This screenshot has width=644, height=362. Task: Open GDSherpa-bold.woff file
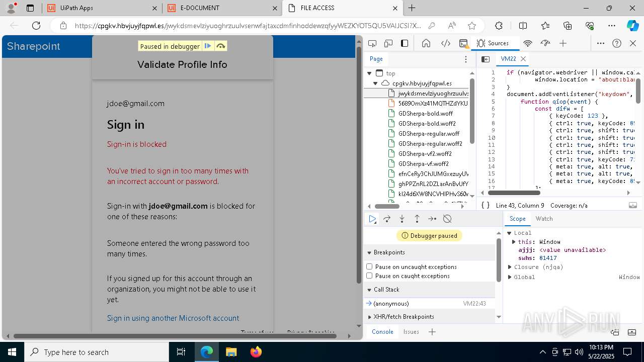pyautogui.click(x=426, y=114)
